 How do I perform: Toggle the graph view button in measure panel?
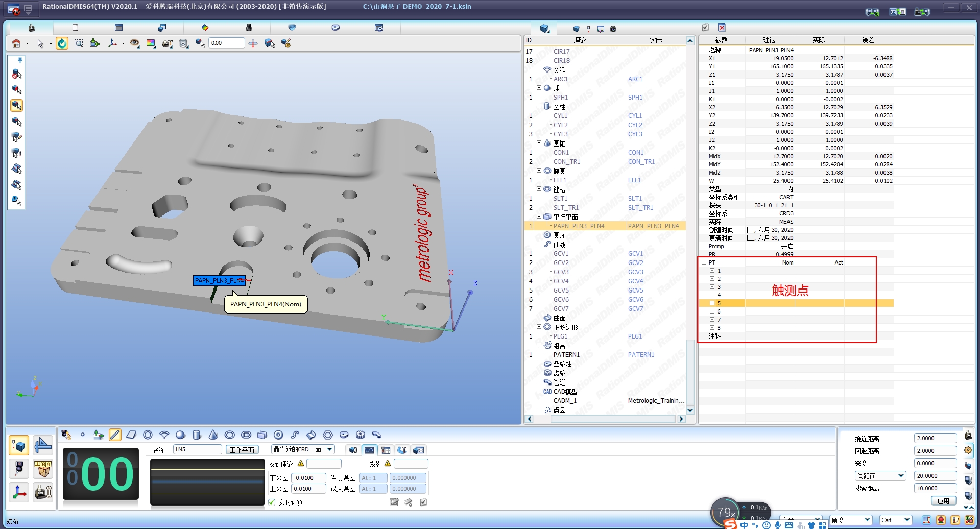pos(369,450)
